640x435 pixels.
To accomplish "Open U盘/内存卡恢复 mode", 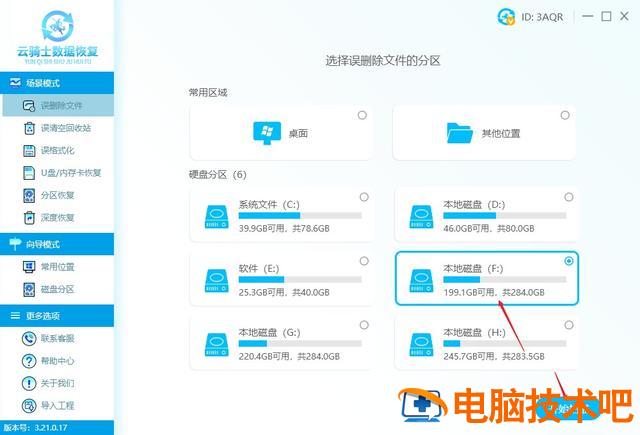I will [x=58, y=173].
